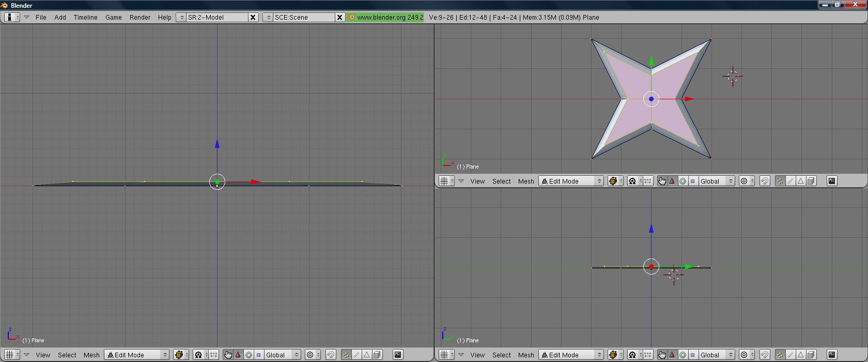Open window type selector in left viewport

[x=12, y=355]
